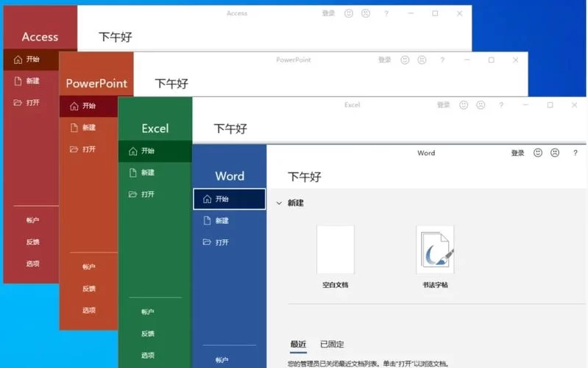This screenshot has height=368, width=588.
Task: Select 开始 (Home) in Word sidebar
Action: [x=230, y=199]
